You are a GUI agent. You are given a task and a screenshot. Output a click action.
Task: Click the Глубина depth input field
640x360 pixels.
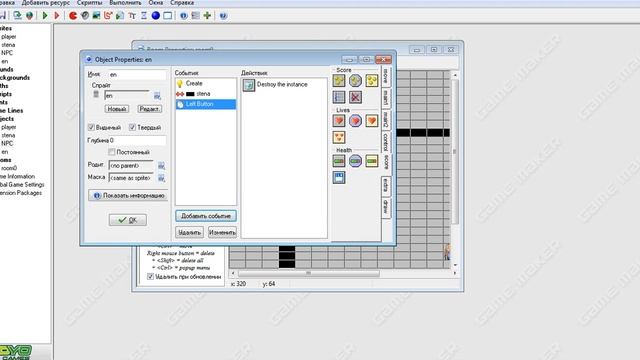pyautogui.click(x=137, y=140)
